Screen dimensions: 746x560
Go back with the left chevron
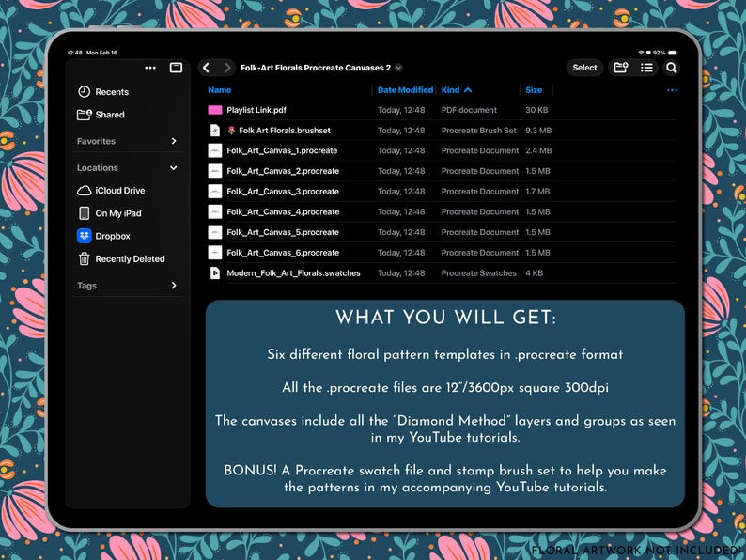(206, 68)
